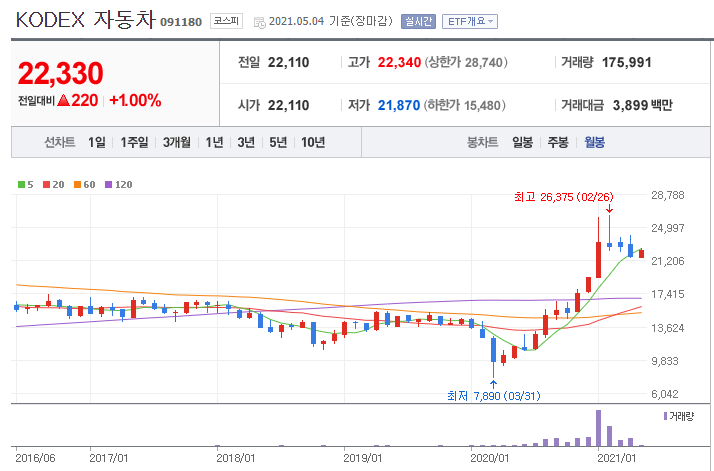Viewport: 714px width, 471px height.
Task: Click the 최저 7,890 (03/31) annotation
Action: (494, 396)
